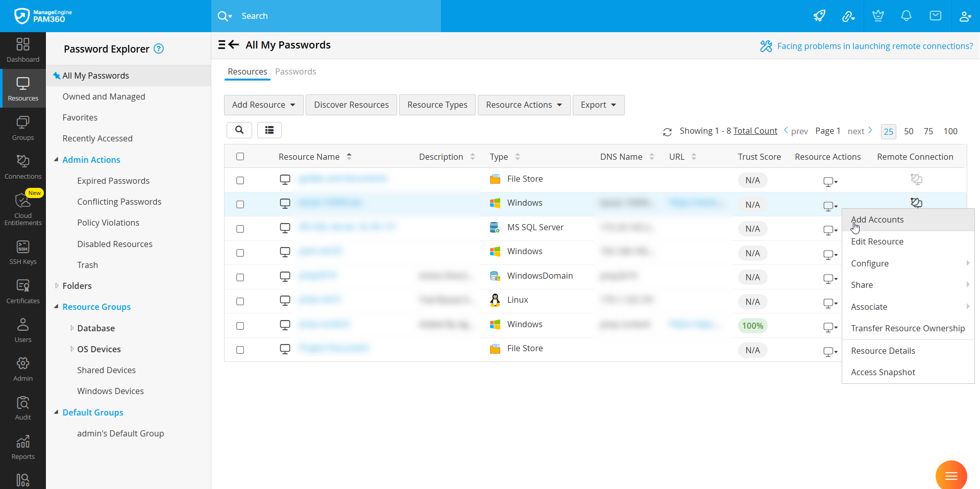The image size is (980, 489).
Task: Refresh the resource list
Action: coord(667,132)
